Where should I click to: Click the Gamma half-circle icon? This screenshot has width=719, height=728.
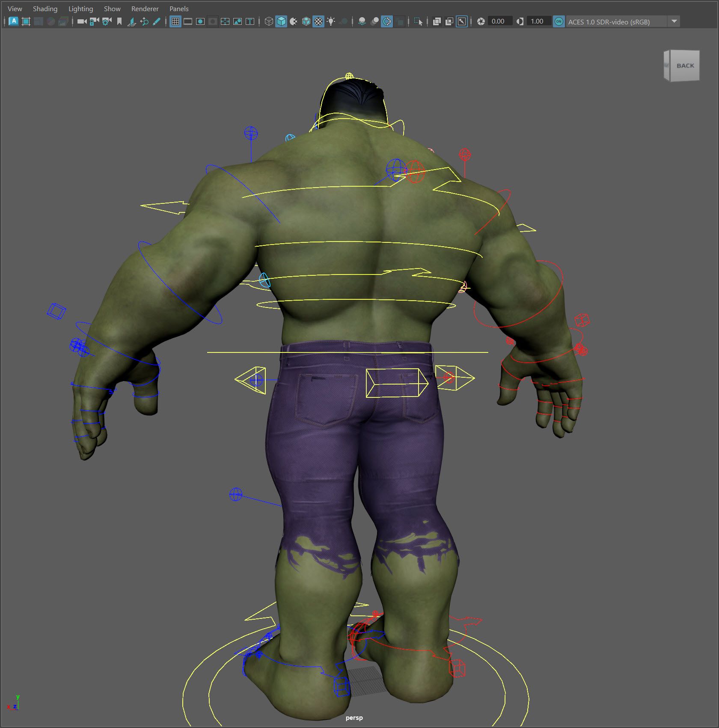pyautogui.click(x=520, y=21)
